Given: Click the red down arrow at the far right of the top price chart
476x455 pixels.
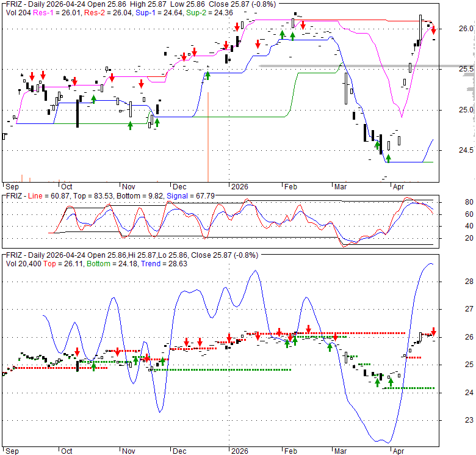Looking at the screenshot, I should [433, 30].
